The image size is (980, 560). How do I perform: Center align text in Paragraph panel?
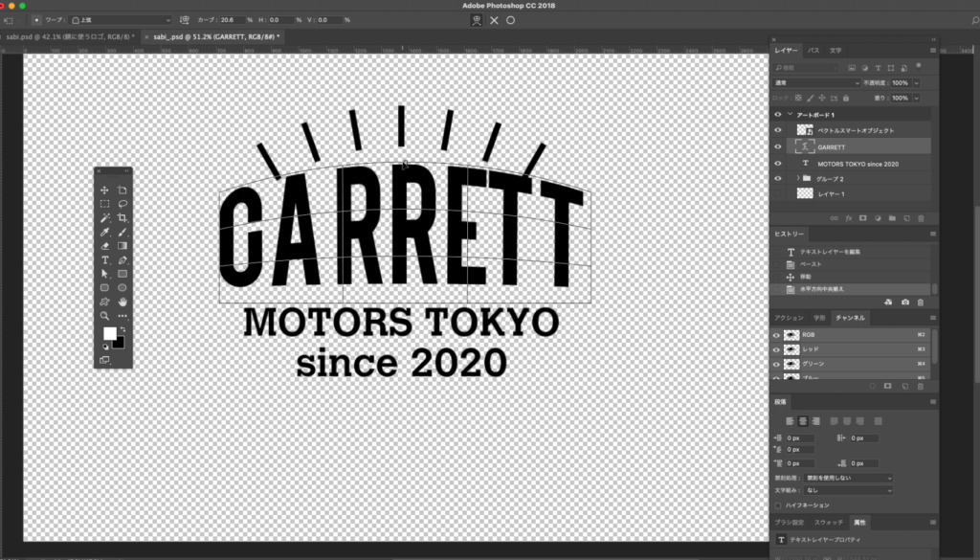pos(803,421)
